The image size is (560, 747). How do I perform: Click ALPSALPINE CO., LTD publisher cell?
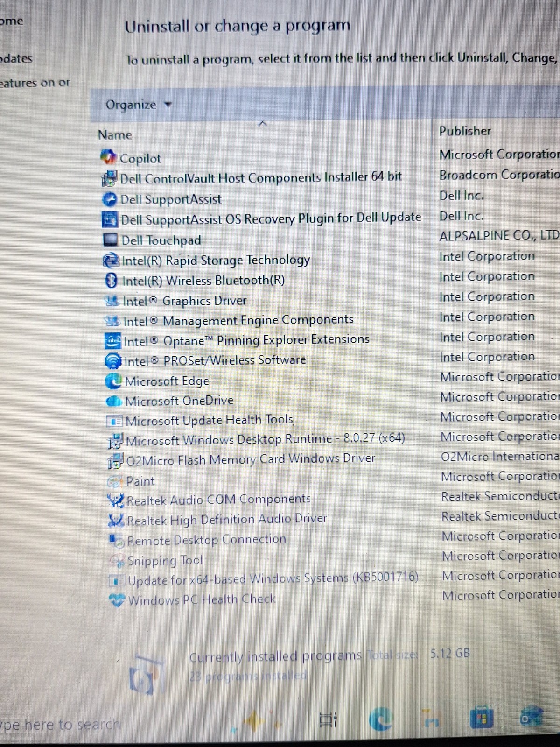click(x=499, y=236)
